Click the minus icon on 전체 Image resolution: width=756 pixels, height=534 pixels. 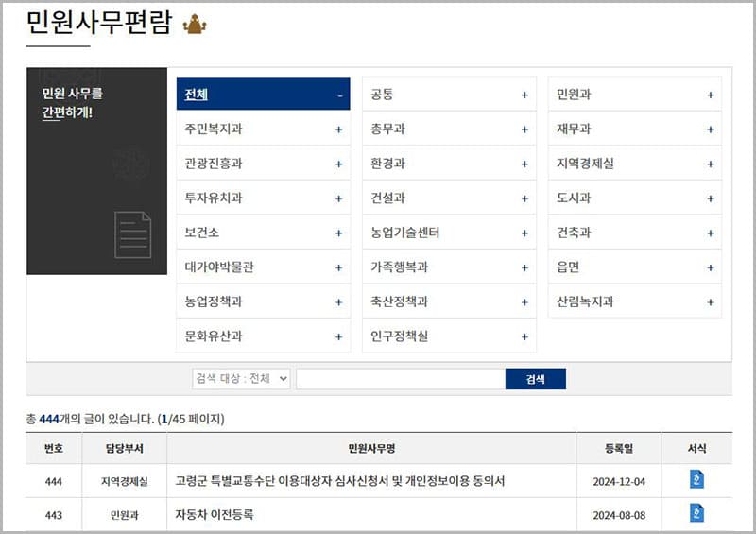click(x=339, y=95)
